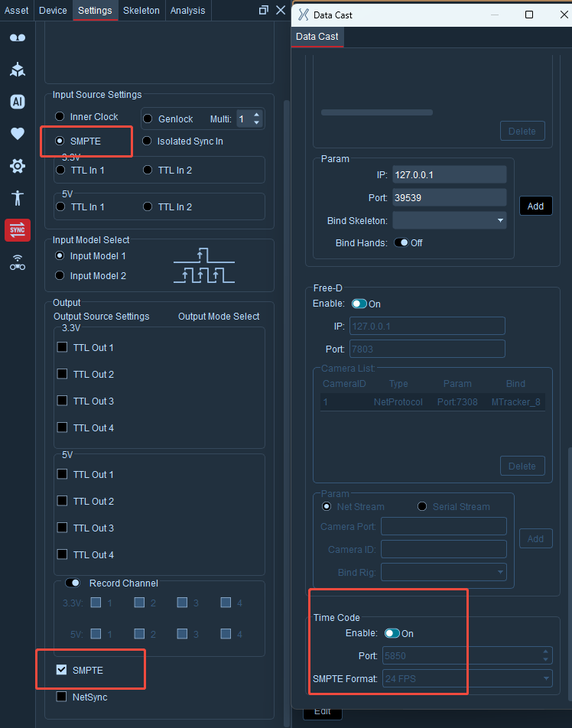Click the horizontal scrollbar in upper list

pos(377,112)
